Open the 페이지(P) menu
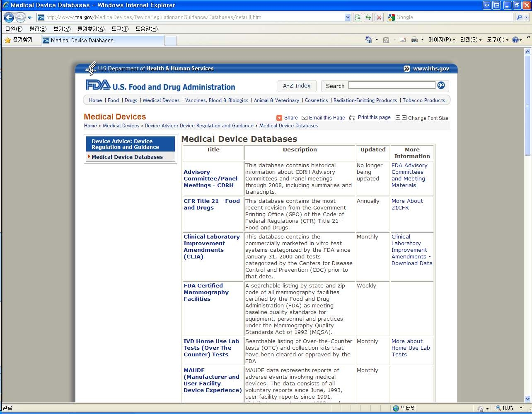The height and width of the screenshot is (414, 532). (442, 40)
